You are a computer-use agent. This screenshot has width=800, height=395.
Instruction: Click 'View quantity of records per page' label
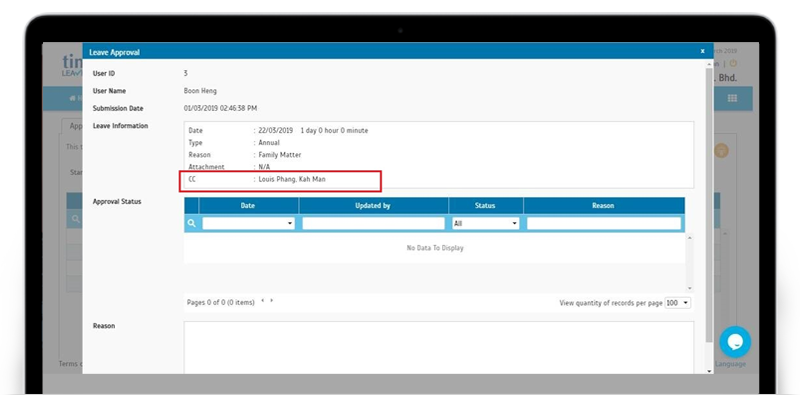click(x=611, y=303)
